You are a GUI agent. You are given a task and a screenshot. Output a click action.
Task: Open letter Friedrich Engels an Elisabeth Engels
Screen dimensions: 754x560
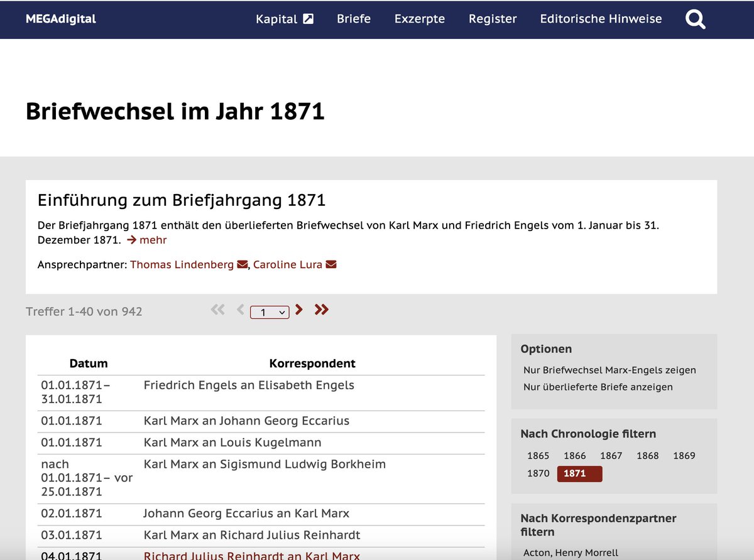pyautogui.click(x=249, y=385)
